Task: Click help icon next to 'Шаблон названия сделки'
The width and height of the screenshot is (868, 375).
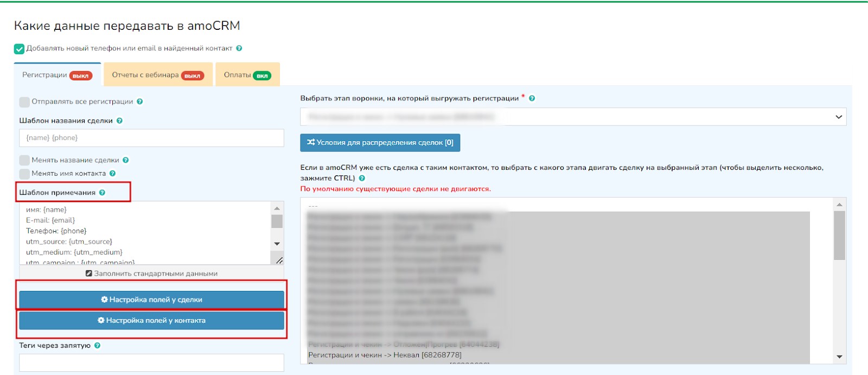Action: click(x=120, y=121)
